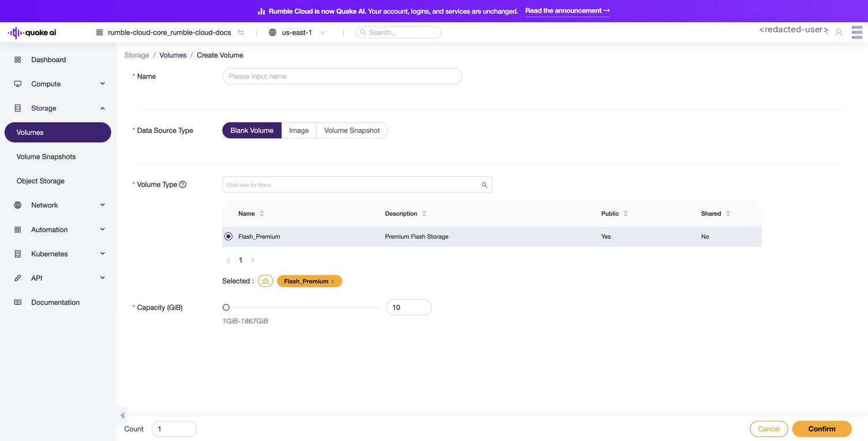Open the us-east-1 region dropdown
The image size is (868, 441).
[x=297, y=32]
